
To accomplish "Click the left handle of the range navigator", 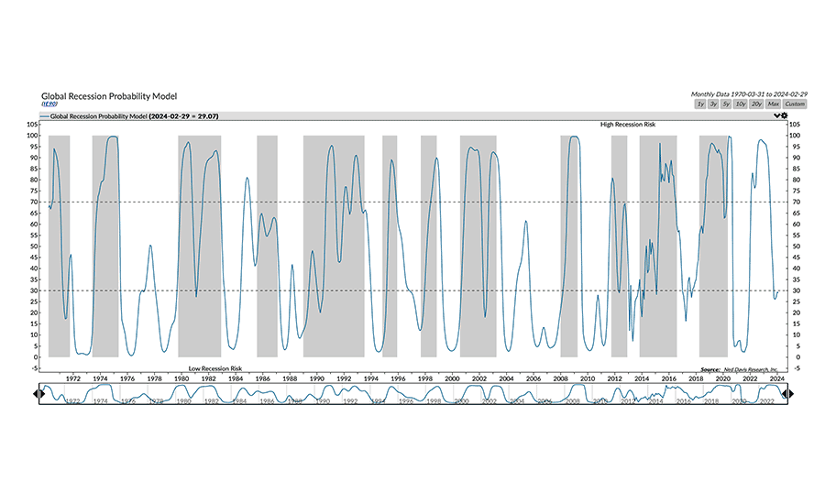I will click(37, 393).
